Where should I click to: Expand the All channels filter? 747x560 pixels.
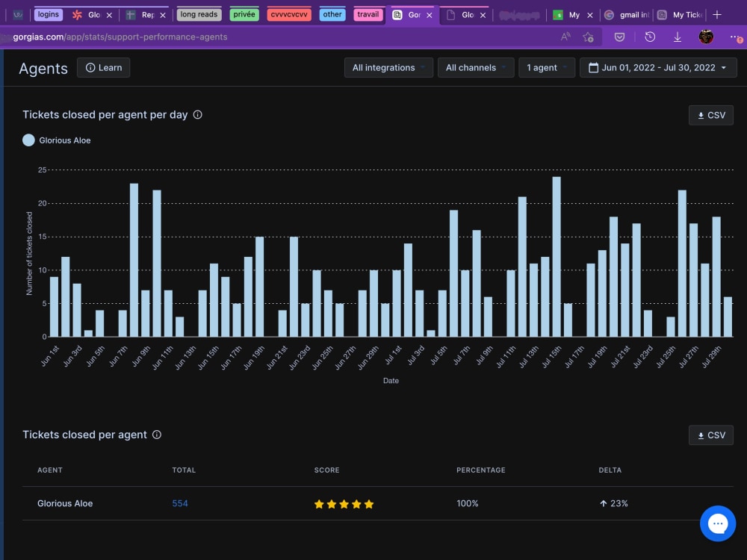click(x=475, y=68)
